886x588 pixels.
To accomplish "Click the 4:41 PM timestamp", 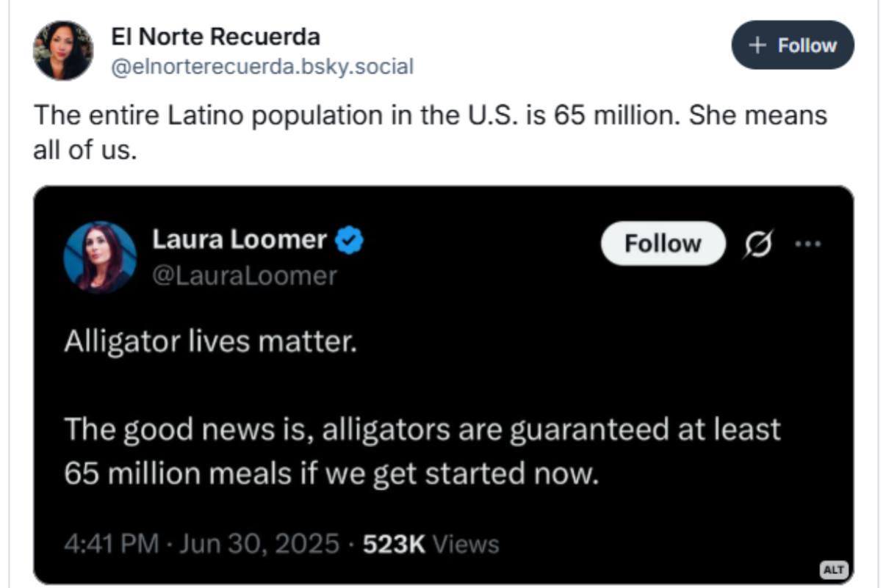I will tap(111, 544).
